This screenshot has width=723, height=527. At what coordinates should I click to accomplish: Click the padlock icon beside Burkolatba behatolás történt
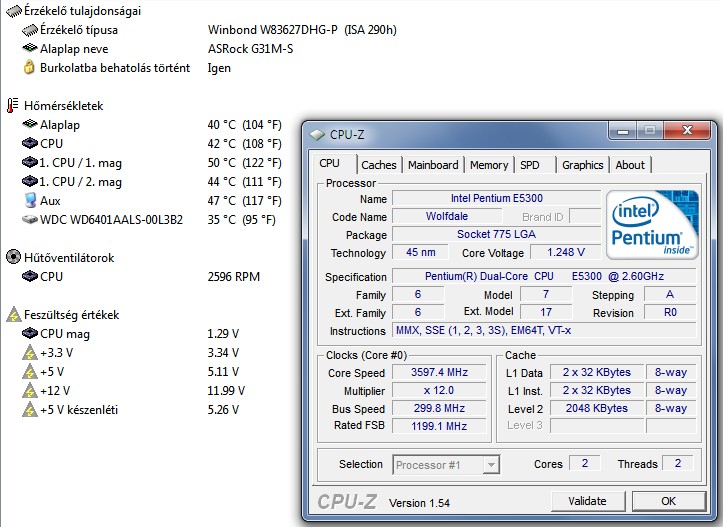29,67
